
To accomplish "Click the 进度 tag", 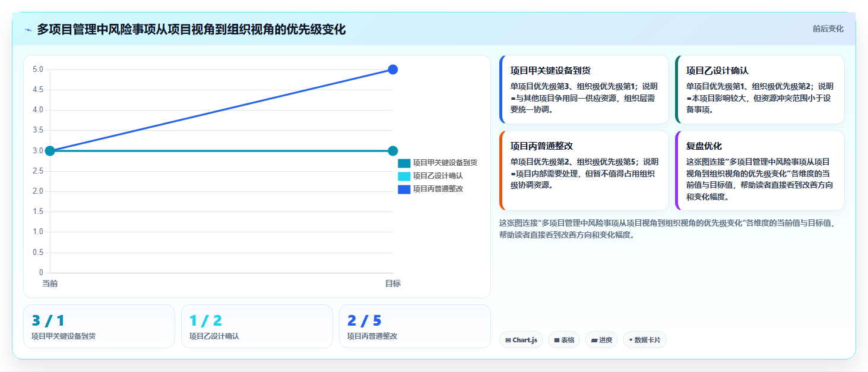I will pos(601,340).
